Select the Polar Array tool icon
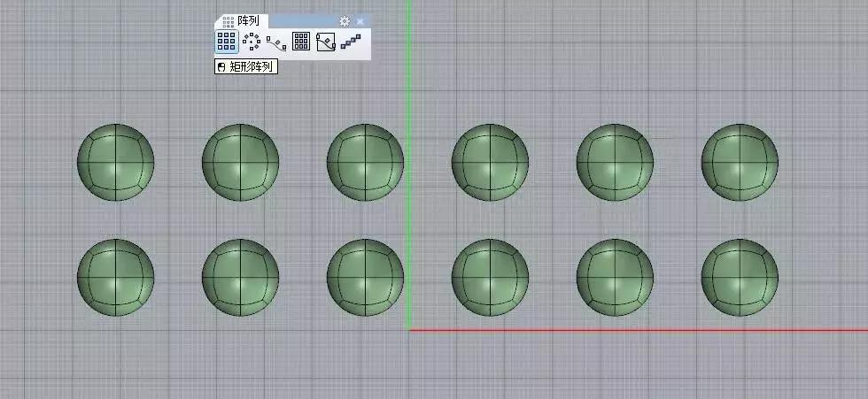868x399 pixels. coord(252,42)
